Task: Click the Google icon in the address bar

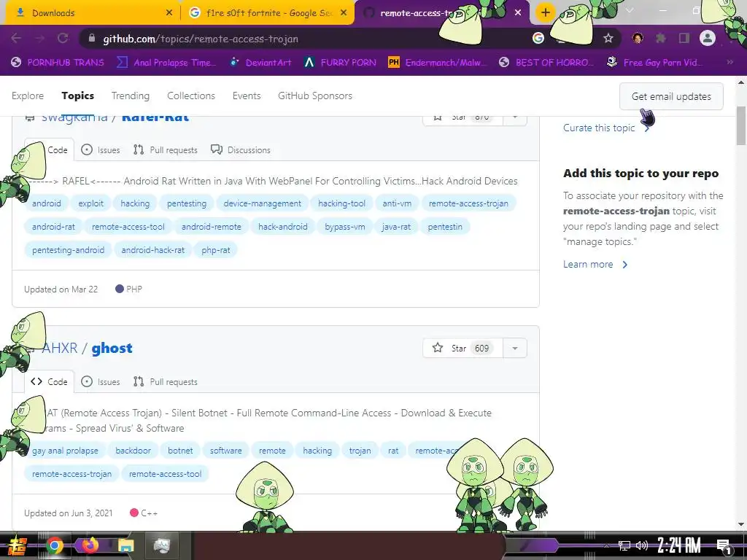Action: [538, 39]
